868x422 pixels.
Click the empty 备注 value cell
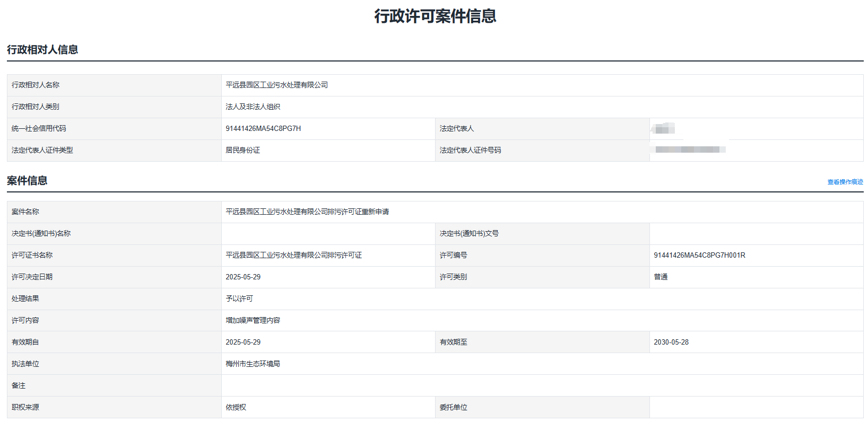click(542, 386)
